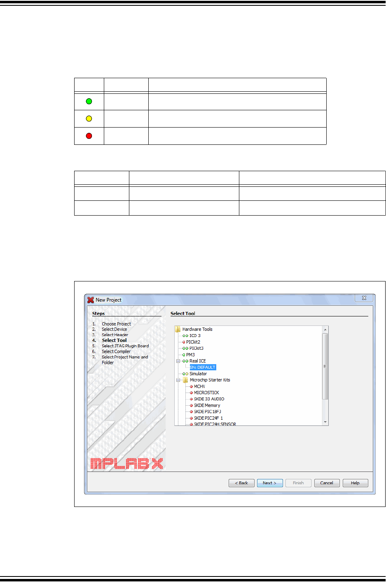Click the Microchip Starter Kits folder icon

click(x=185, y=380)
